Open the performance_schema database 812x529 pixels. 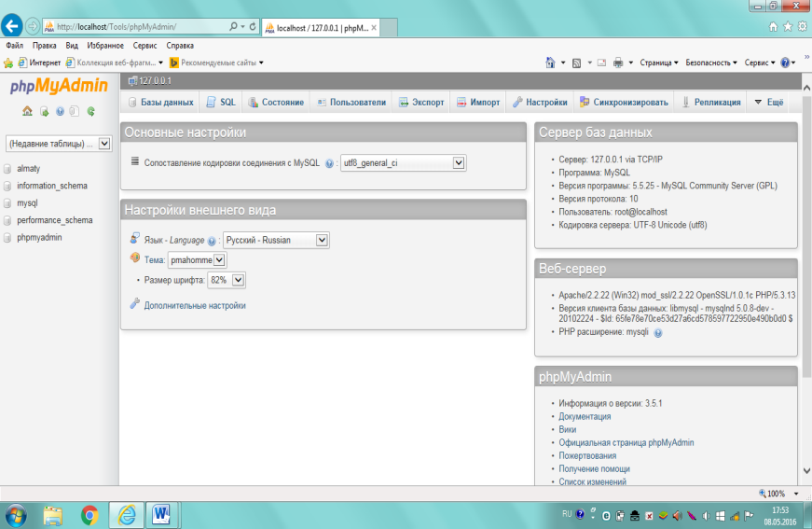[54, 220]
